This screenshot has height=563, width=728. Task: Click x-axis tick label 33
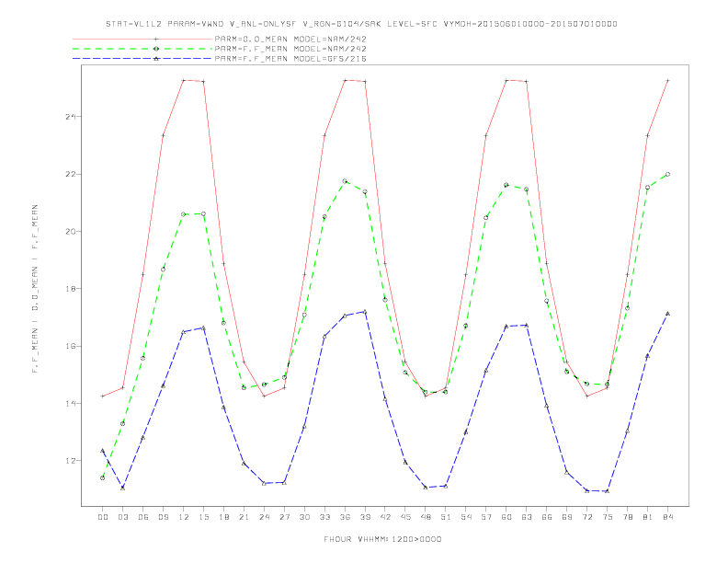coord(324,517)
